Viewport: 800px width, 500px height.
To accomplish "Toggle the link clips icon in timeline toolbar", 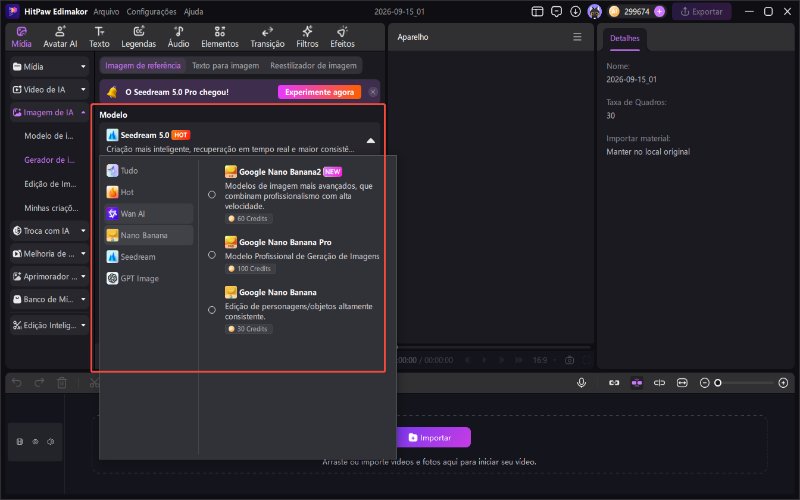I will 614,383.
